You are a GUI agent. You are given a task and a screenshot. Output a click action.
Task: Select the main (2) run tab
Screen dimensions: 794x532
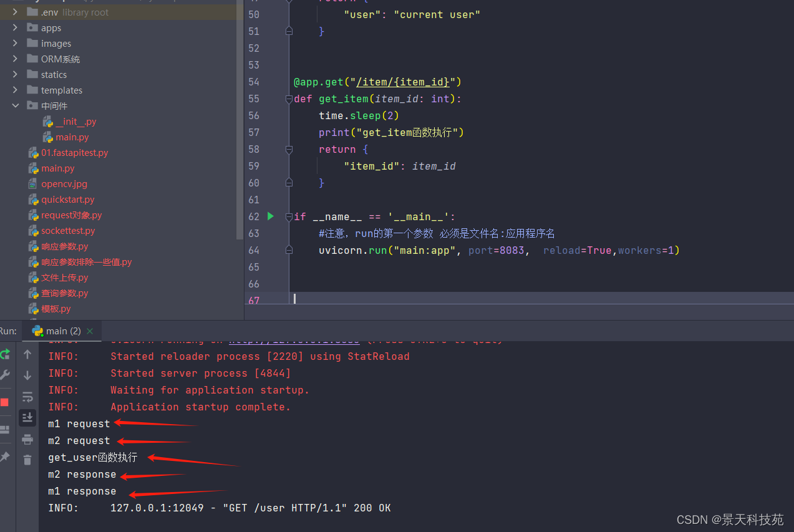tap(62, 331)
